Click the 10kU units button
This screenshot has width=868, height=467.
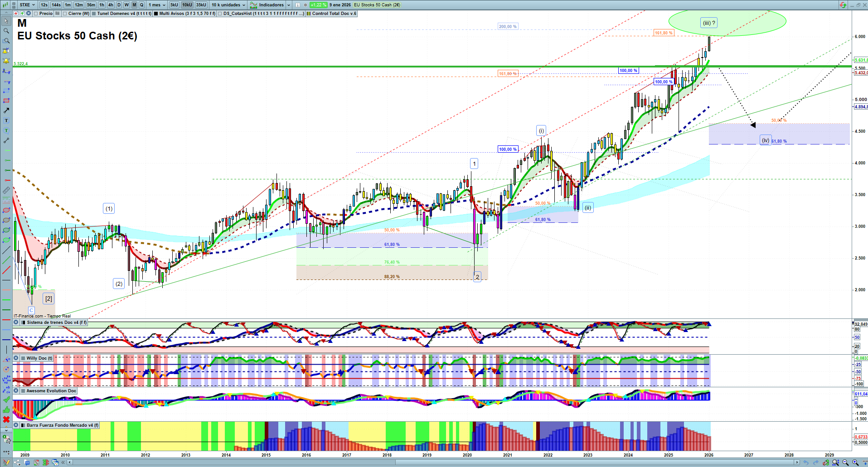click(187, 5)
